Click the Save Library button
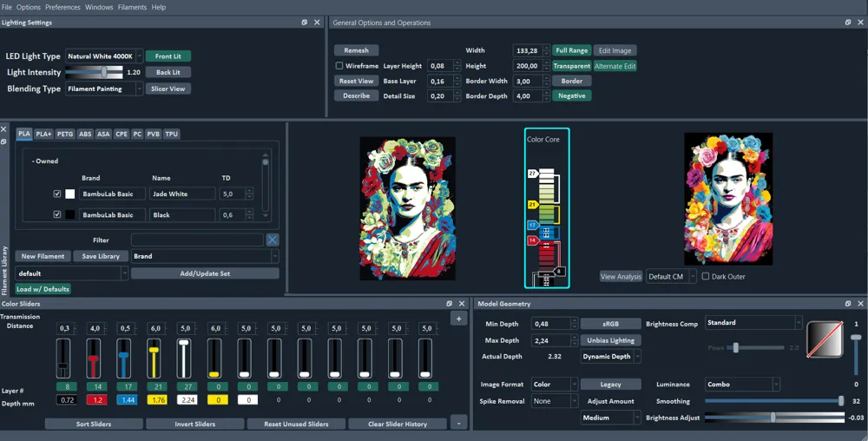Screen dimensions: 868x441 [x=101, y=256]
